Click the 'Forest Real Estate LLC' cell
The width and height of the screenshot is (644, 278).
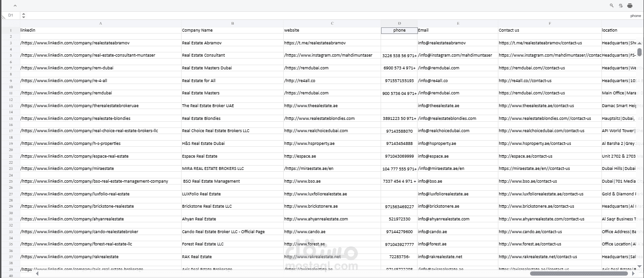coord(233,244)
